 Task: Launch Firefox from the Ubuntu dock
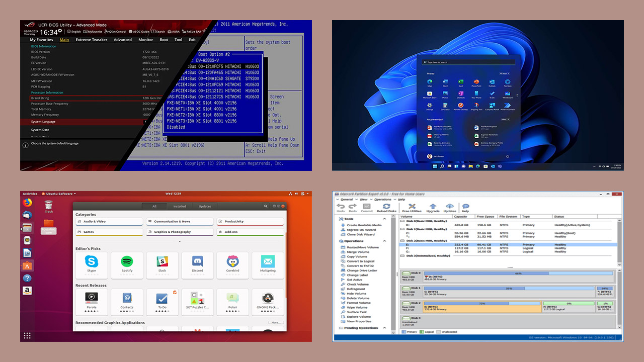tap(27, 203)
